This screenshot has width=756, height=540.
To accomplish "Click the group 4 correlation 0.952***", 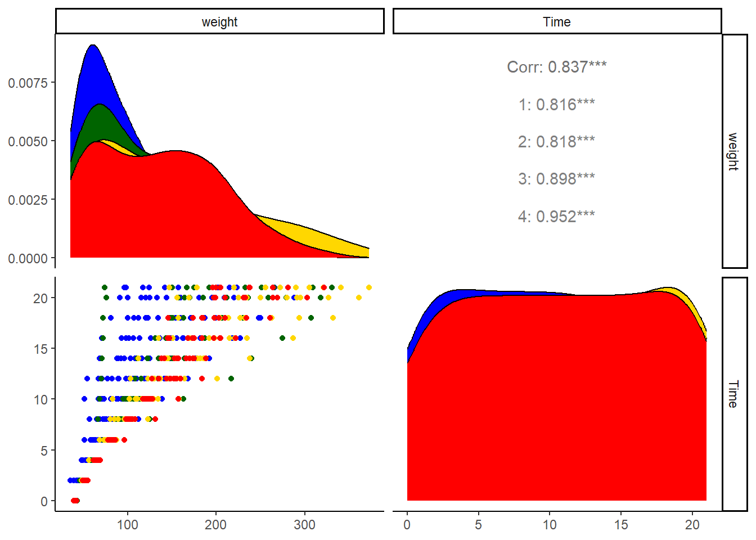I will tap(557, 217).
